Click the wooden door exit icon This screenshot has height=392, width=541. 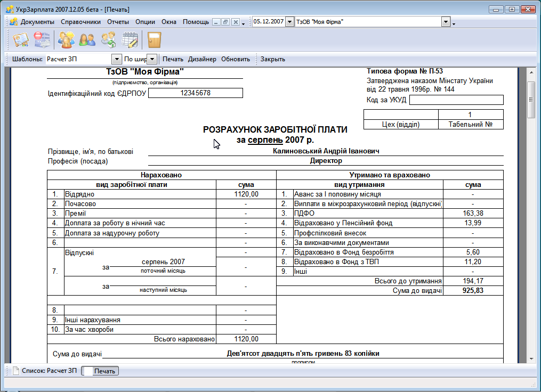pos(154,40)
